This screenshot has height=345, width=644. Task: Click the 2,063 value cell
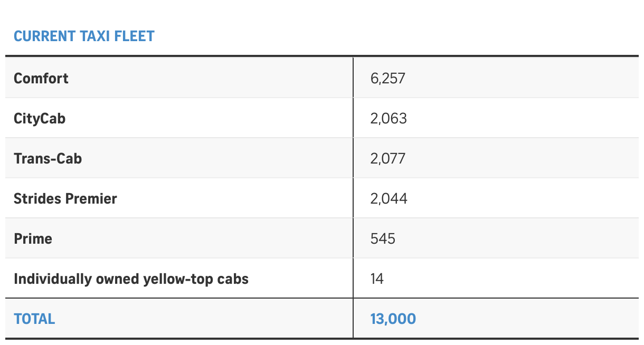(389, 119)
